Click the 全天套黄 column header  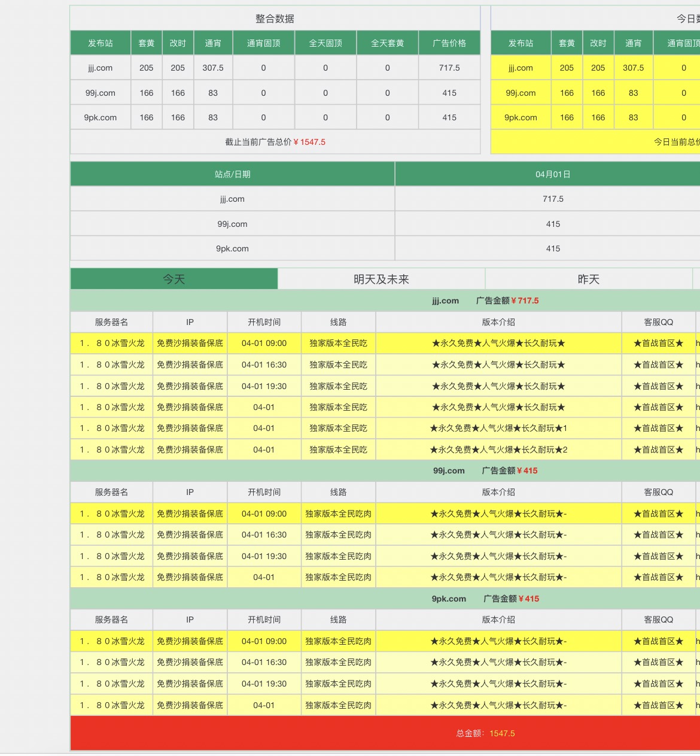point(388,43)
